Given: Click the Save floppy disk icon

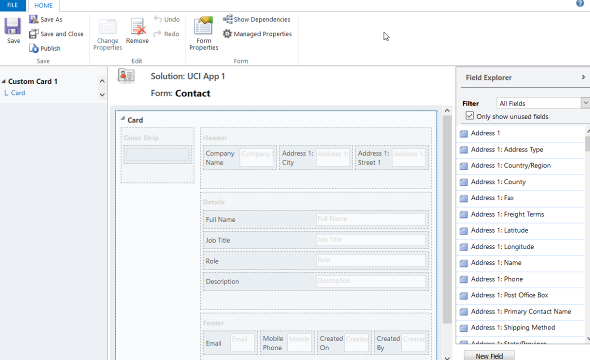Looking at the screenshot, I should [13, 26].
